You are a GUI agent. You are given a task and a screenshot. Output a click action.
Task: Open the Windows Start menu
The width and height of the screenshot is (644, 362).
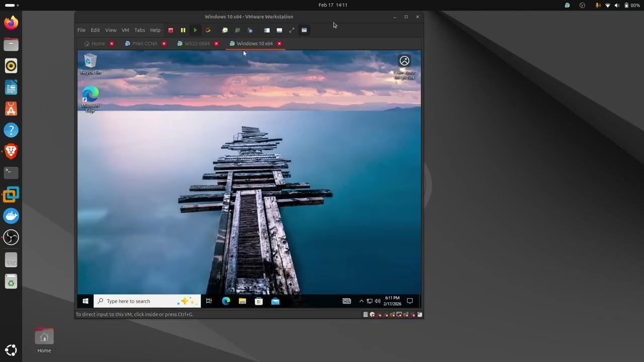click(x=86, y=301)
